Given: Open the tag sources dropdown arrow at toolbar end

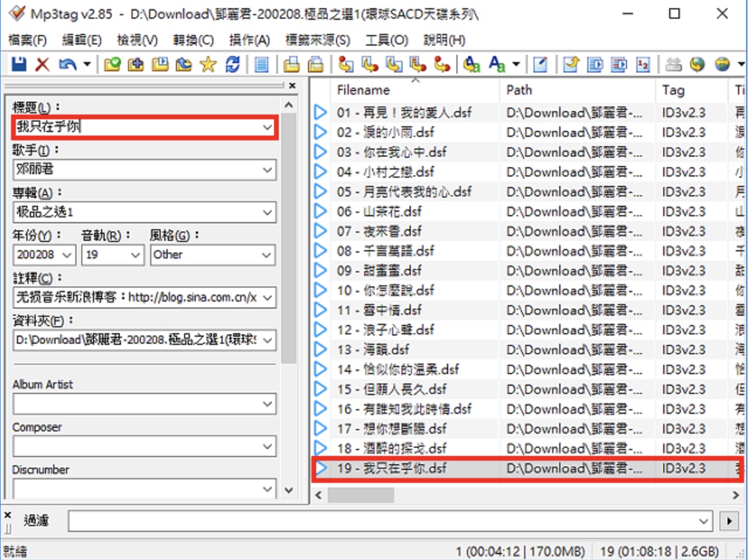Looking at the screenshot, I should (741, 64).
